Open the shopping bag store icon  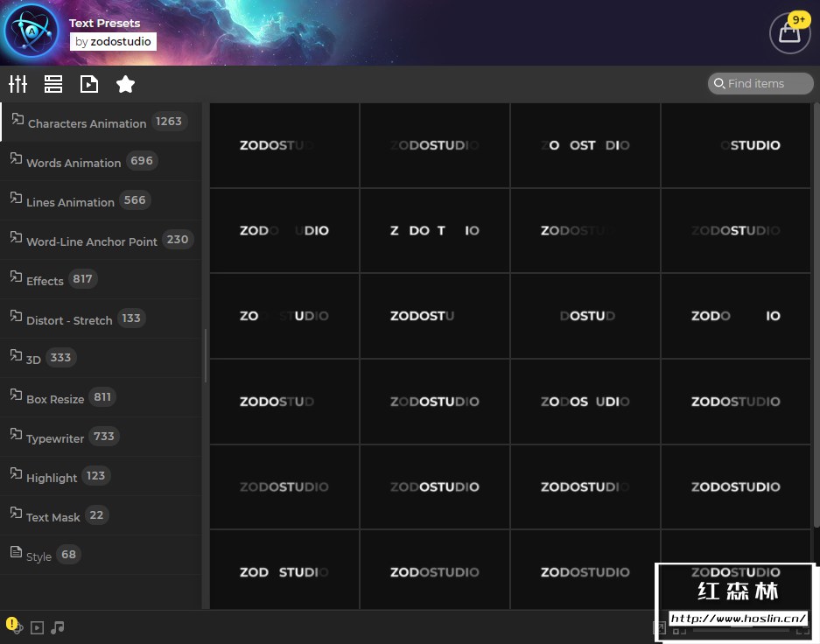click(x=789, y=33)
